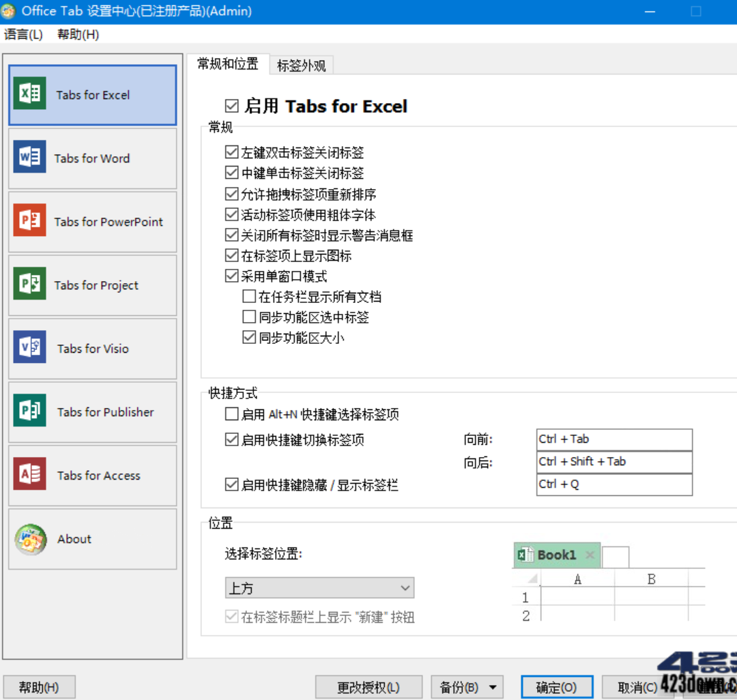Click row 2 header in preview sheet
The width and height of the screenshot is (737, 700).
(525, 615)
